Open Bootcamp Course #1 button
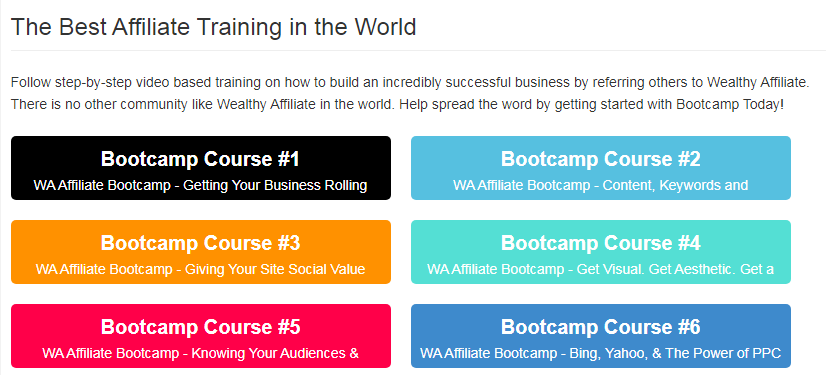The image size is (834, 375). tap(201, 168)
